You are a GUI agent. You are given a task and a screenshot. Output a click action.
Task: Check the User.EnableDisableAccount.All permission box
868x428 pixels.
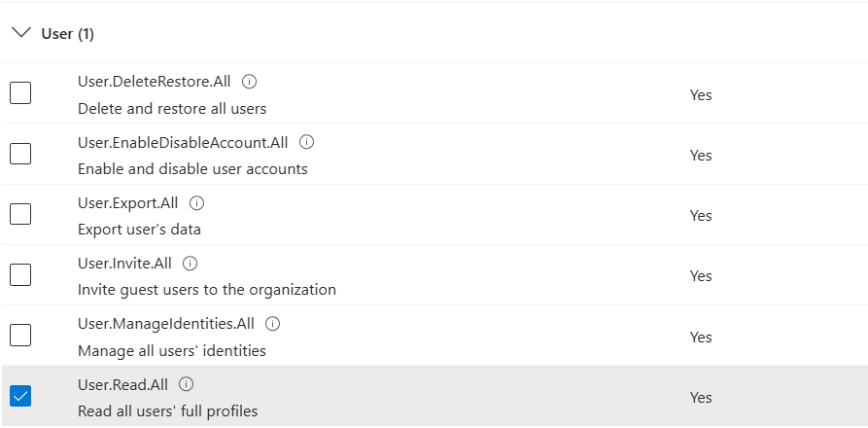[20, 154]
